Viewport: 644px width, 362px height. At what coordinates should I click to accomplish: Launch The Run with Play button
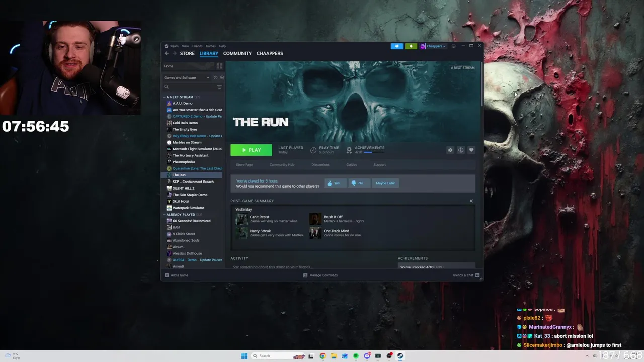click(251, 150)
